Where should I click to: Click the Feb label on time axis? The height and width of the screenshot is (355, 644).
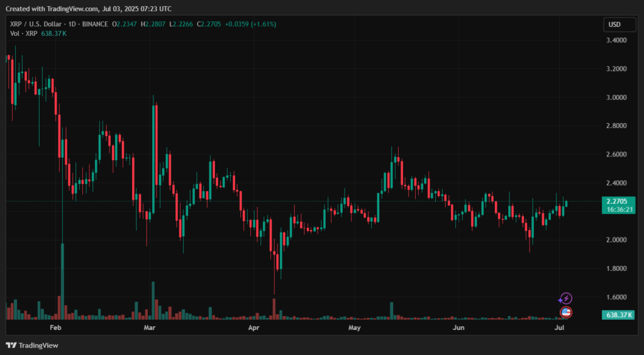[x=55, y=328]
